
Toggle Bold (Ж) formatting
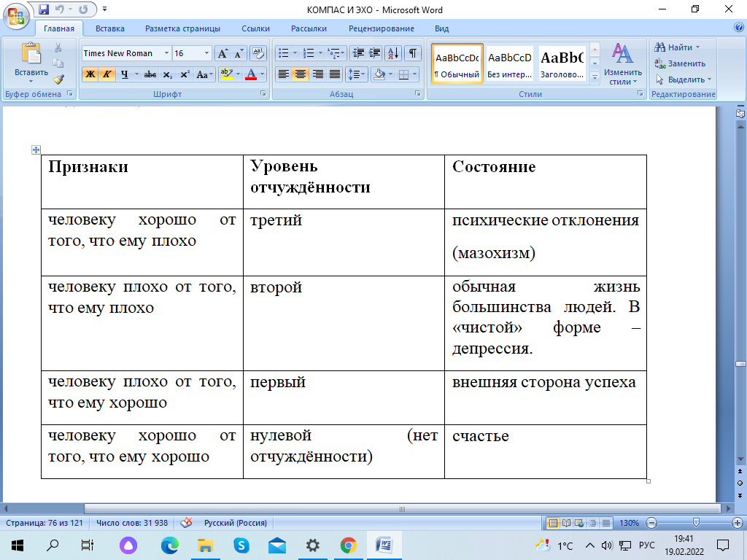coord(90,74)
